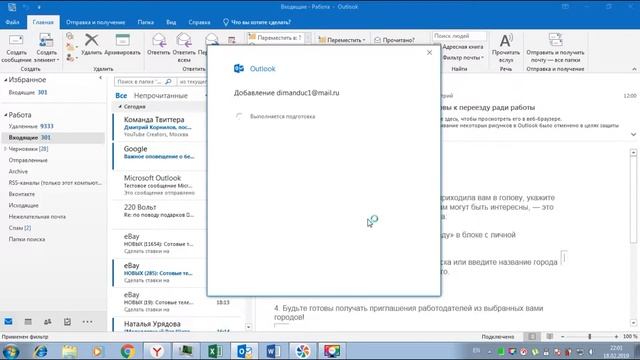
Task: Open the View (Вид) ribbon tab
Action: coord(171,22)
